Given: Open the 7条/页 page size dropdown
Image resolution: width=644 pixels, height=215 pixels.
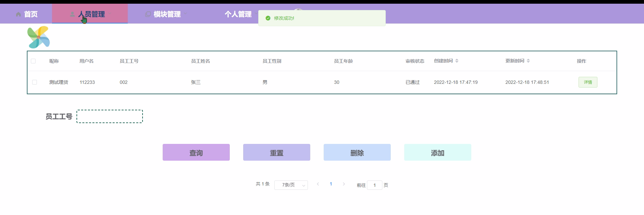Looking at the screenshot, I should [x=291, y=185].
